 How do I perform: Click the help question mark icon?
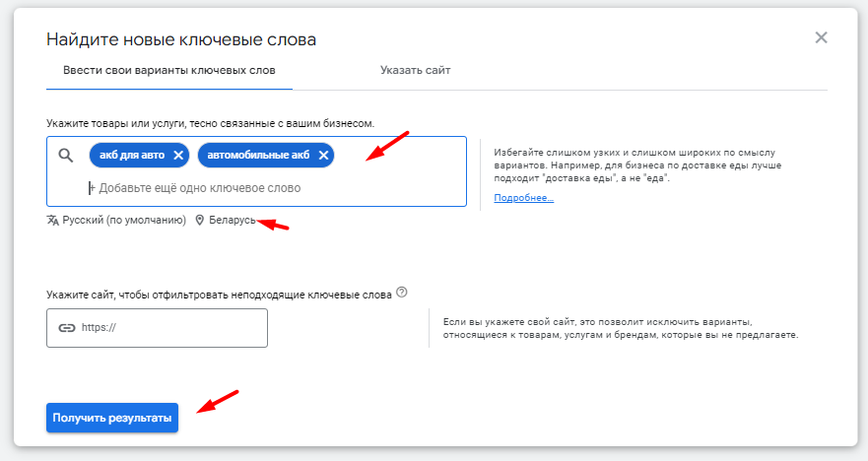tap(402, 293)
